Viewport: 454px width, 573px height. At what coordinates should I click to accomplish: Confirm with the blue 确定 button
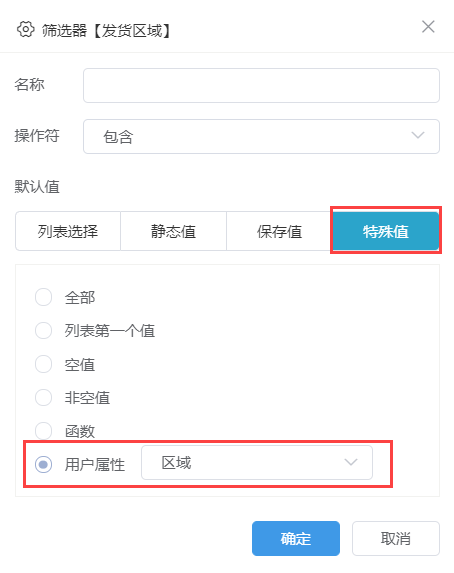pyautogui.click(x=296, y=538)
